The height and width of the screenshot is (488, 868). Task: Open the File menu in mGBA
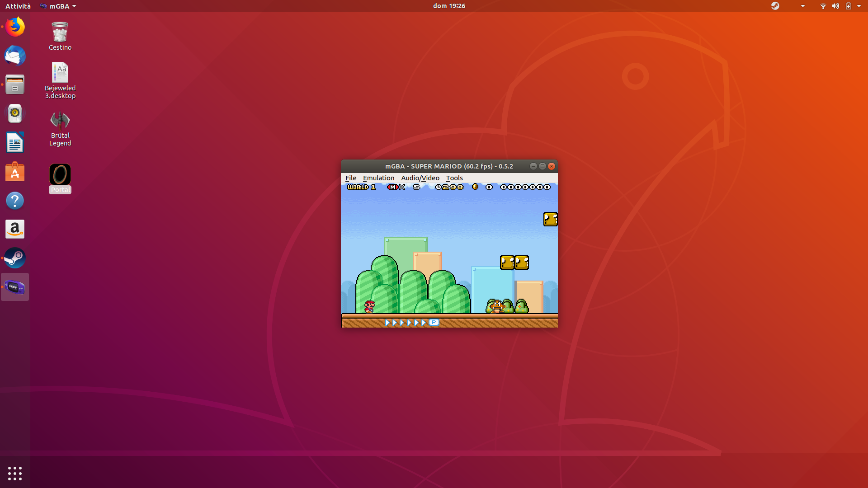350,178
